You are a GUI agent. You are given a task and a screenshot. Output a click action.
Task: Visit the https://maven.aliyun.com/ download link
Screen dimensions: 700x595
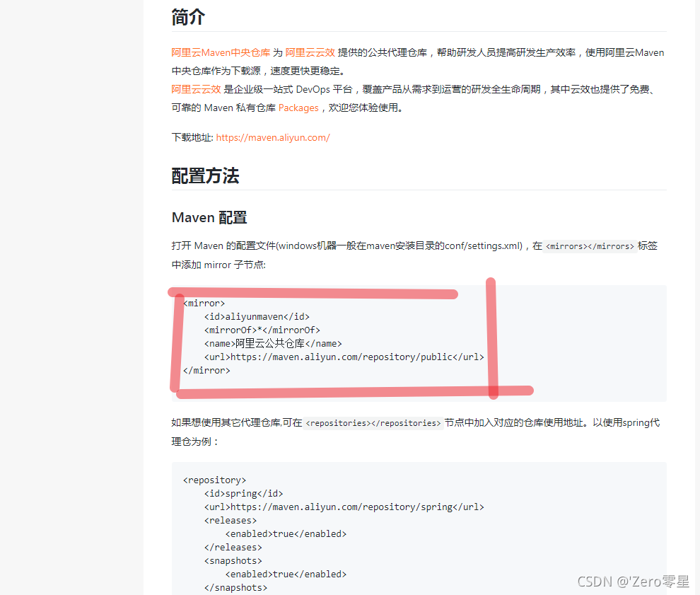273,137
